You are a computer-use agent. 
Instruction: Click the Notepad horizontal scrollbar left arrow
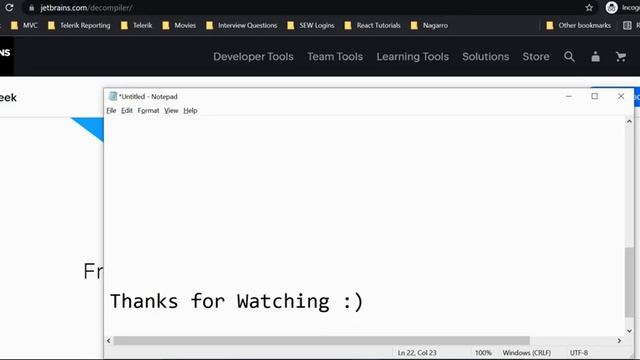pyautogui.click(x=109, y=340)
